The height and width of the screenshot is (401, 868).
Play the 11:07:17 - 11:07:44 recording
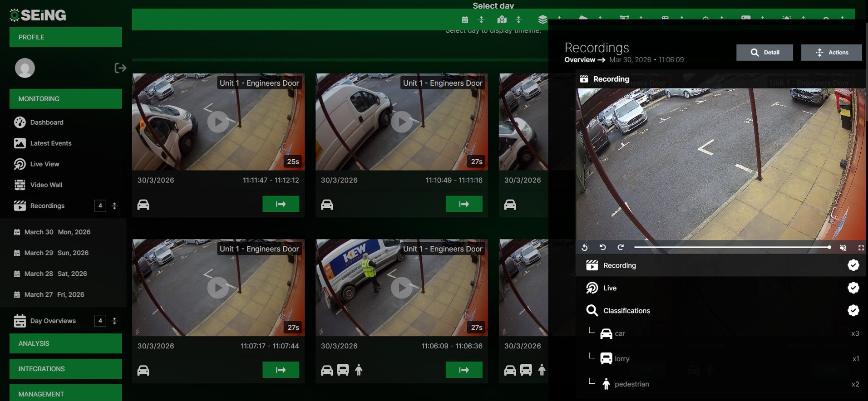click(218, 288)
